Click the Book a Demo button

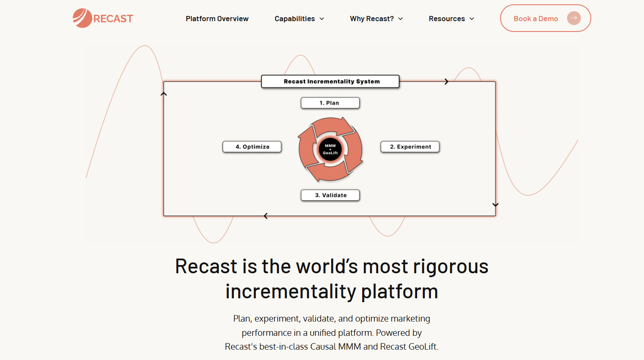pyautogui.click(x=545, y=18)
